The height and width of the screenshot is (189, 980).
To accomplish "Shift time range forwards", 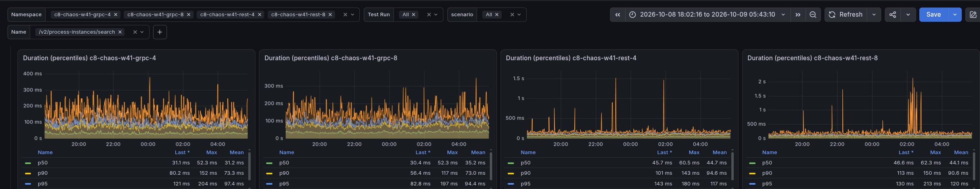I will (x=798, y=15).
